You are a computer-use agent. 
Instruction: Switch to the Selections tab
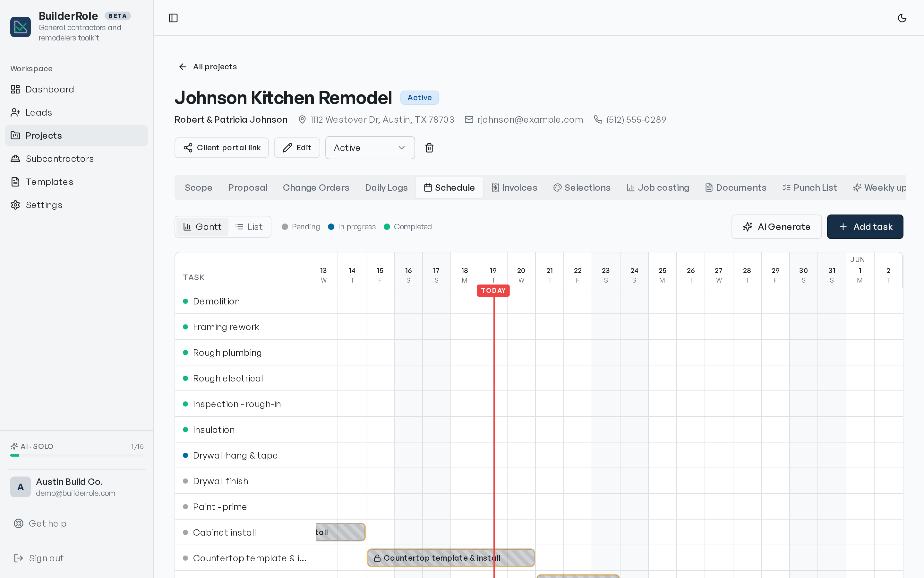point(581,188)
